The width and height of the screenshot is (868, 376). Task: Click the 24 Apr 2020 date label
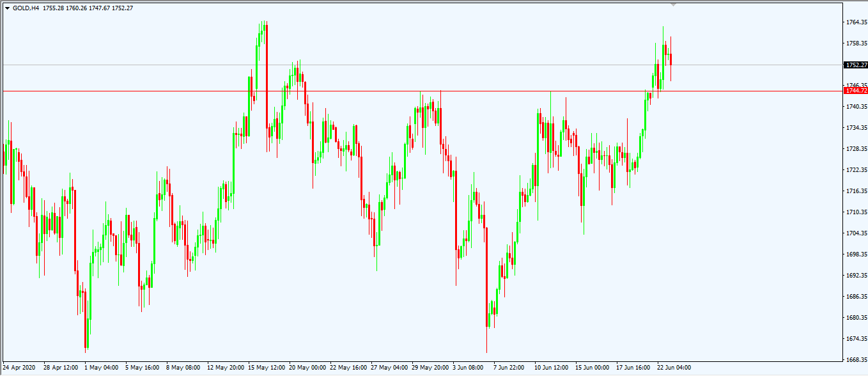point(19,368)
